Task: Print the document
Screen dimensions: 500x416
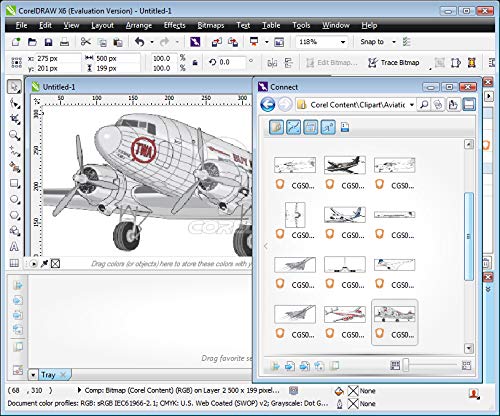Action: coord(64,42)
